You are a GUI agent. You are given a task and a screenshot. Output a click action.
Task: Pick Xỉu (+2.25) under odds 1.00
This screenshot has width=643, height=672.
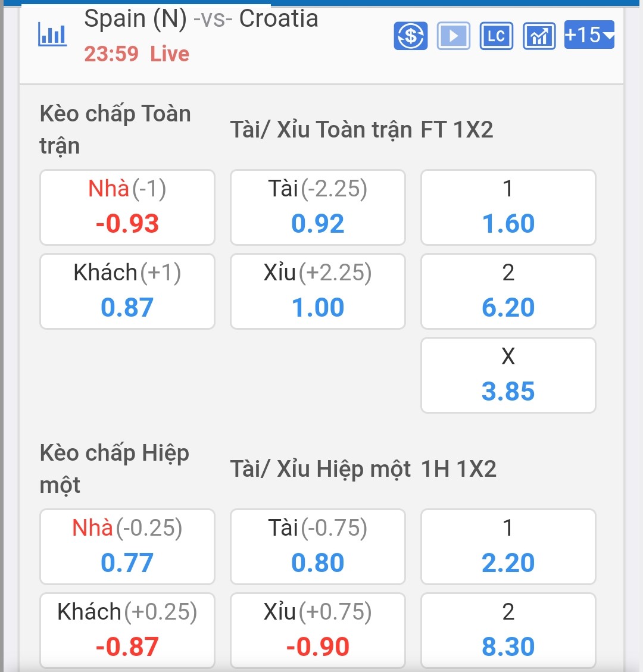click(318, 292)
